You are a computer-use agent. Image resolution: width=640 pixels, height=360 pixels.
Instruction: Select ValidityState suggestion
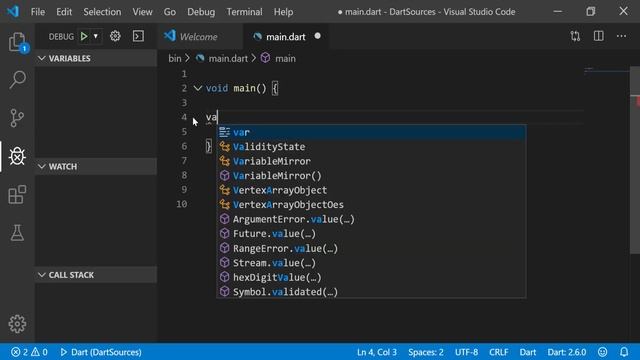pos(371,147)
